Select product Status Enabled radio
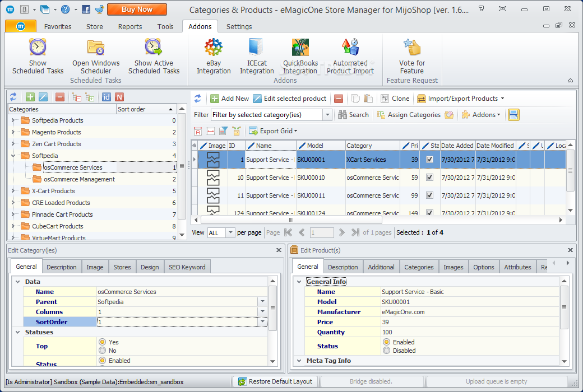This screenshot has height=392, width=583. coord(387,342)
